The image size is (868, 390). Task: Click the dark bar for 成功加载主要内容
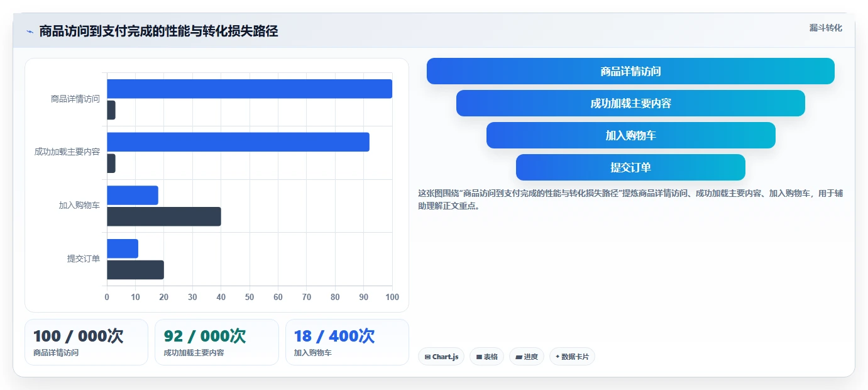(111, 164)
